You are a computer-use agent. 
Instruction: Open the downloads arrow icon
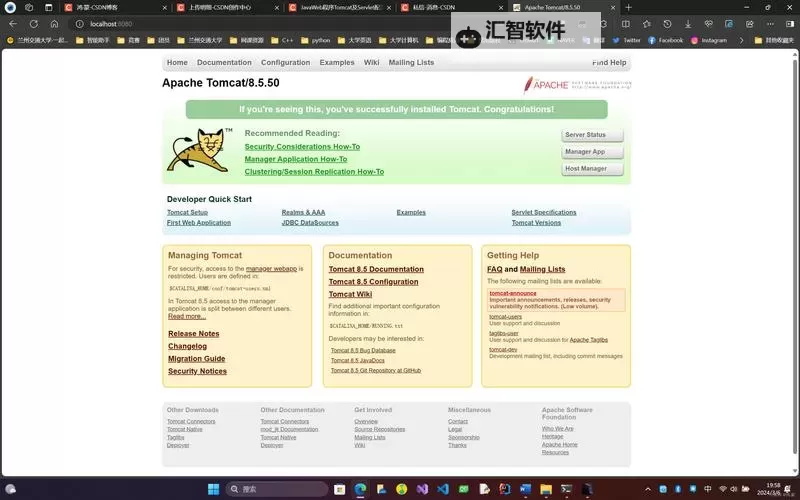688,24
